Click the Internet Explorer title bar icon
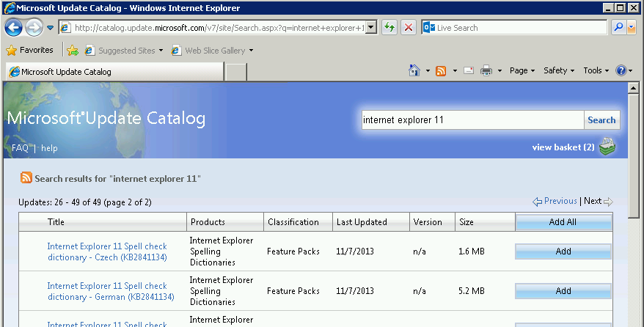 [10, 8]
